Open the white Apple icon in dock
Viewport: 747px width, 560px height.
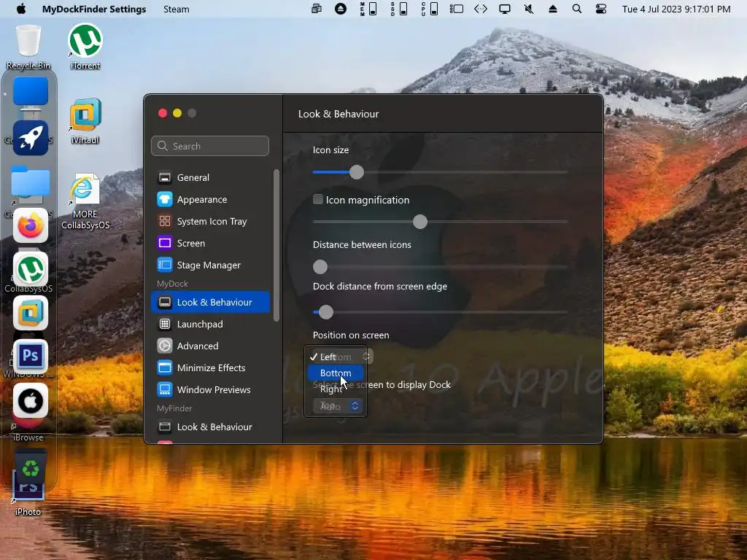pos(31,401)
